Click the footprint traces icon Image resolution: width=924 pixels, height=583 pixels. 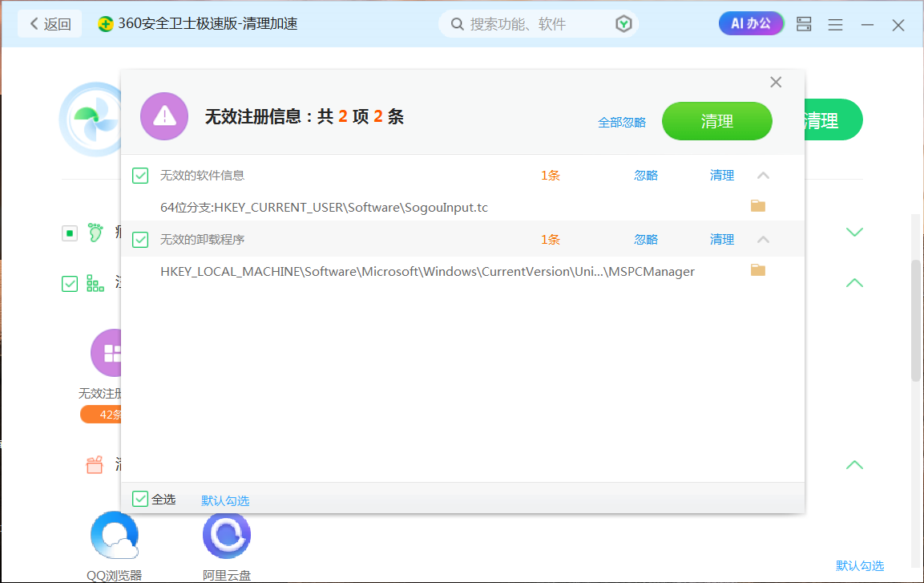coord(95,233)
